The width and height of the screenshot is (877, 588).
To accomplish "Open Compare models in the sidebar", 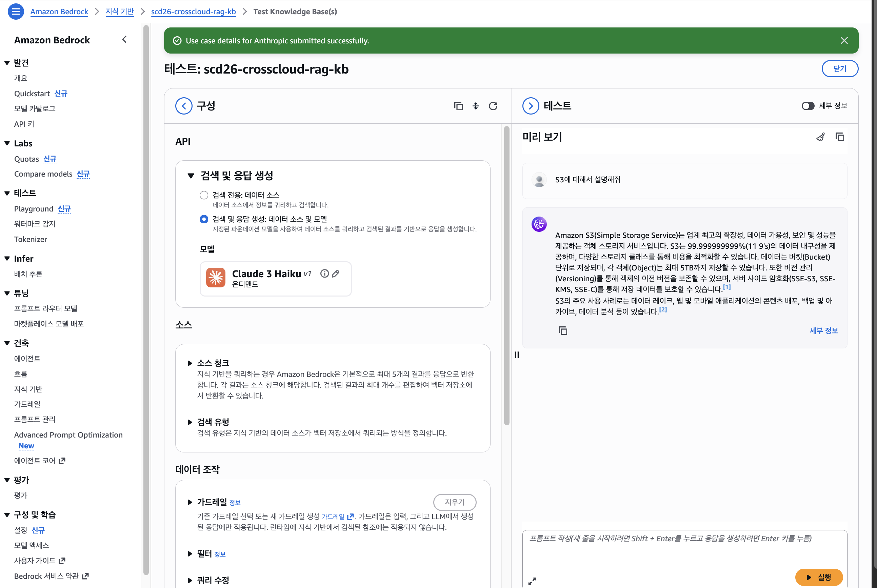I will (43, 174).
